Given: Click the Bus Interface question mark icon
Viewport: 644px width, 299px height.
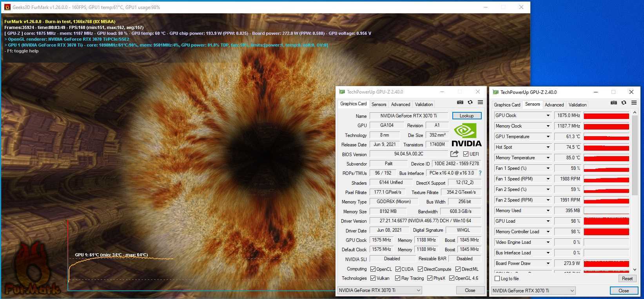Looking at the screenshot, I should (x=480, y=173).
